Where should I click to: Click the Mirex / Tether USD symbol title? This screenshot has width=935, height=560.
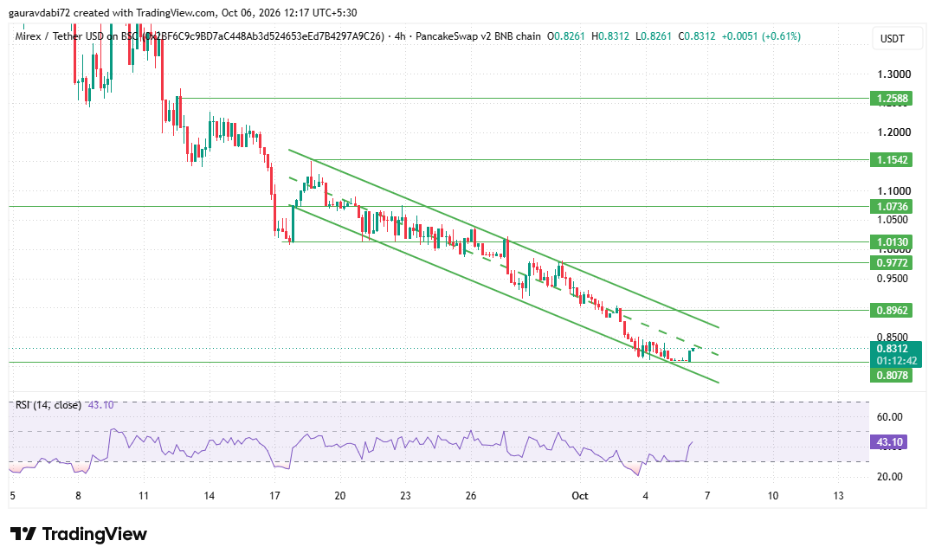(x=200, y=36)
